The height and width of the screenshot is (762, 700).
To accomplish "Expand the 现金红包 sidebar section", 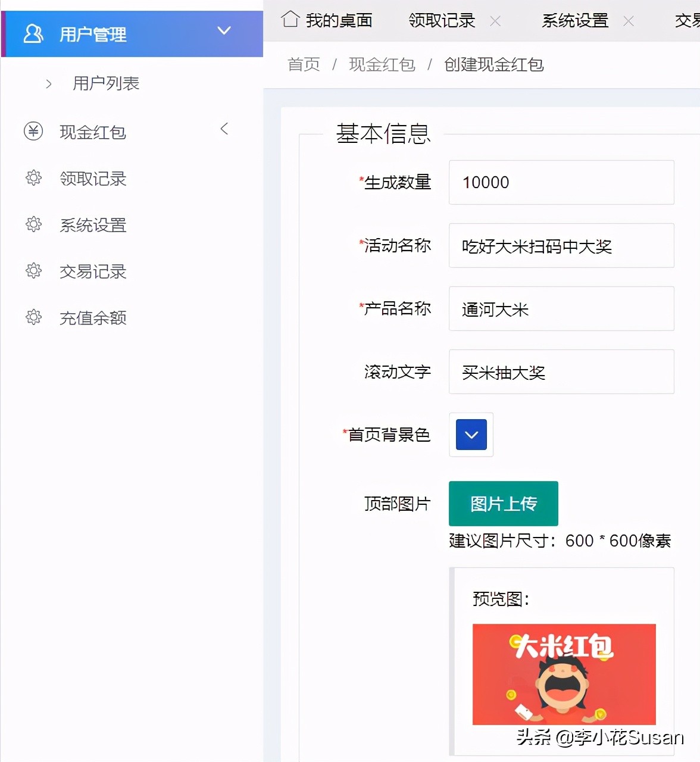I will coord(224,128).
